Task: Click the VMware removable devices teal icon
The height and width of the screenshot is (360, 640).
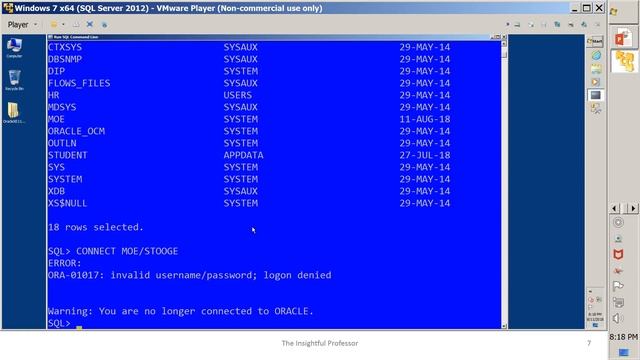Action: tap(557, 25)
